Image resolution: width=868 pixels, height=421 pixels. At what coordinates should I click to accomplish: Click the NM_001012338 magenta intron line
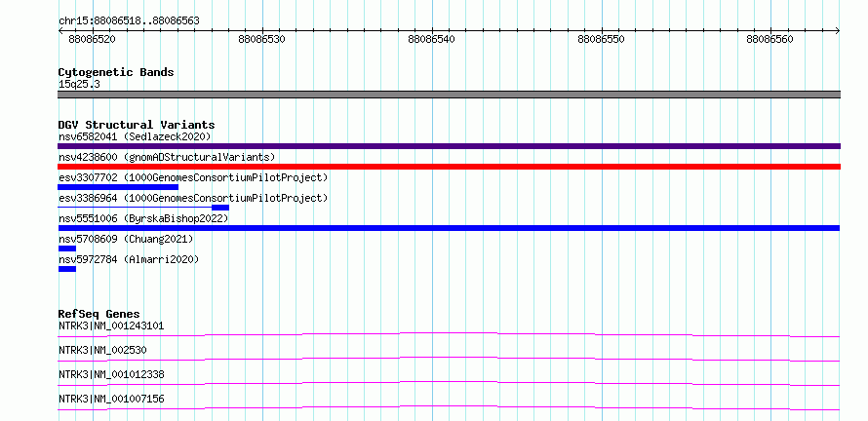[449, 383]
